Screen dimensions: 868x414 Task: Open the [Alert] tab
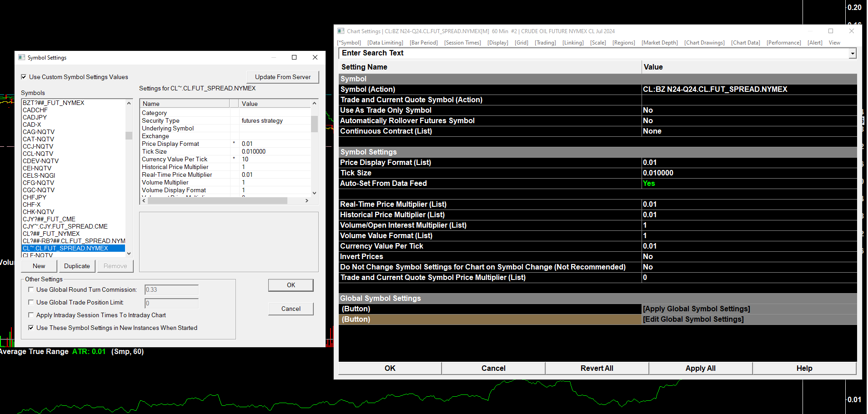815,43
